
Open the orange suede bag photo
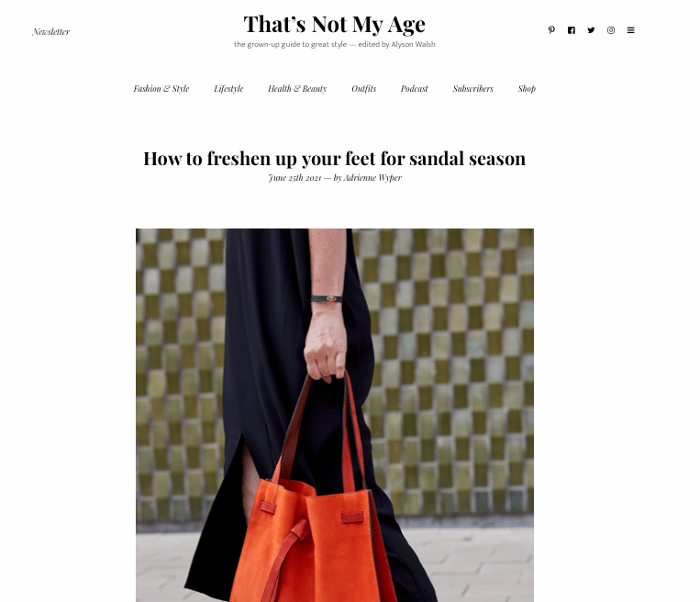coord(334,416)
